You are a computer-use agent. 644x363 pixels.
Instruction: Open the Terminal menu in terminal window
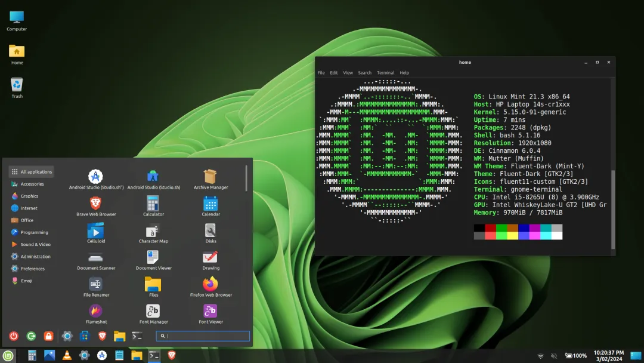click(x=385, y=73)
